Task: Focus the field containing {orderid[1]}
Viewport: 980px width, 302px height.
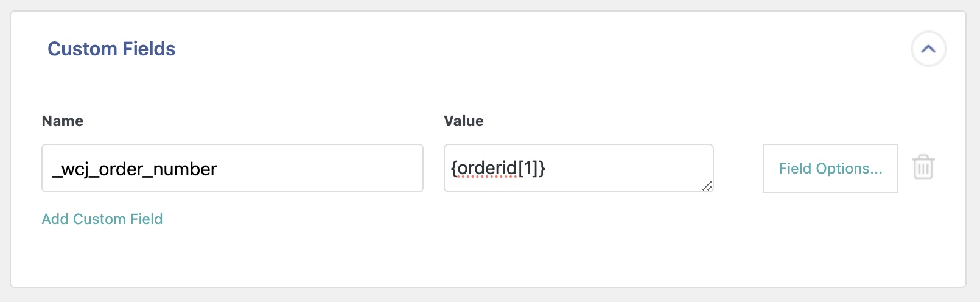Action: 578,168
